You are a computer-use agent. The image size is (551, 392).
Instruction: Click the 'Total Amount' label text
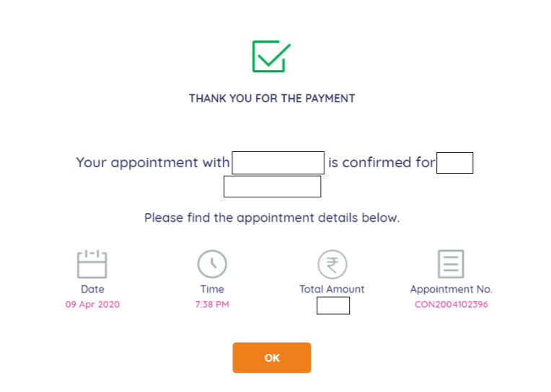pyautogui.click(x=332, y=289)
